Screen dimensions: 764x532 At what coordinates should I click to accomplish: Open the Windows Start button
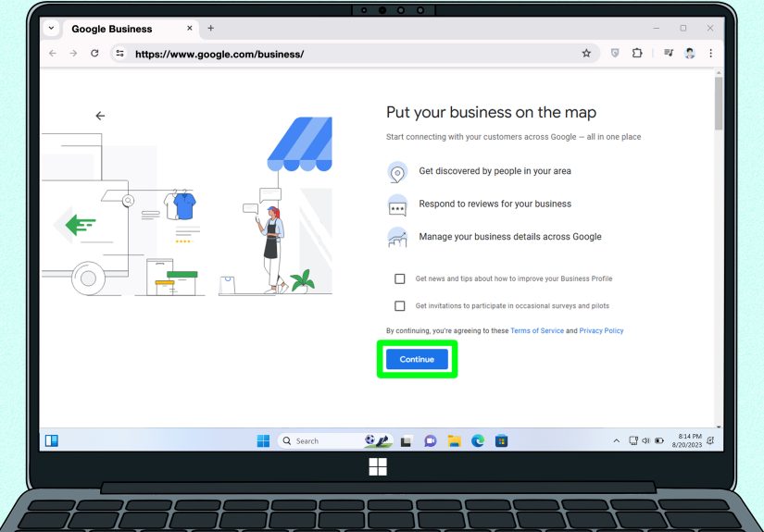point(263,440)
